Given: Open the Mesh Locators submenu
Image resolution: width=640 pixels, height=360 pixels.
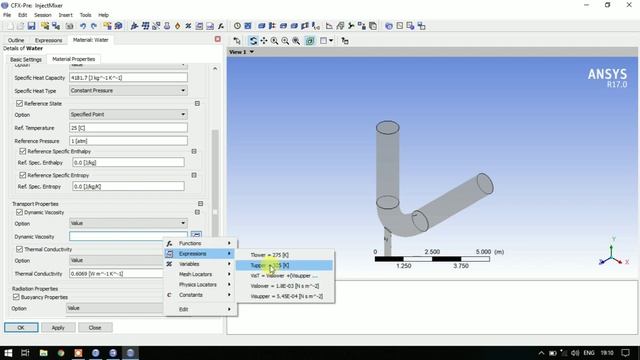Looking at the screenshot, I should pos(200,274).
